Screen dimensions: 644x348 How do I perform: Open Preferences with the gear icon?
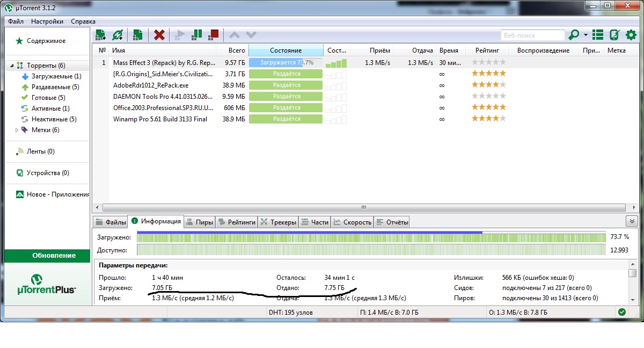[631, 35]
